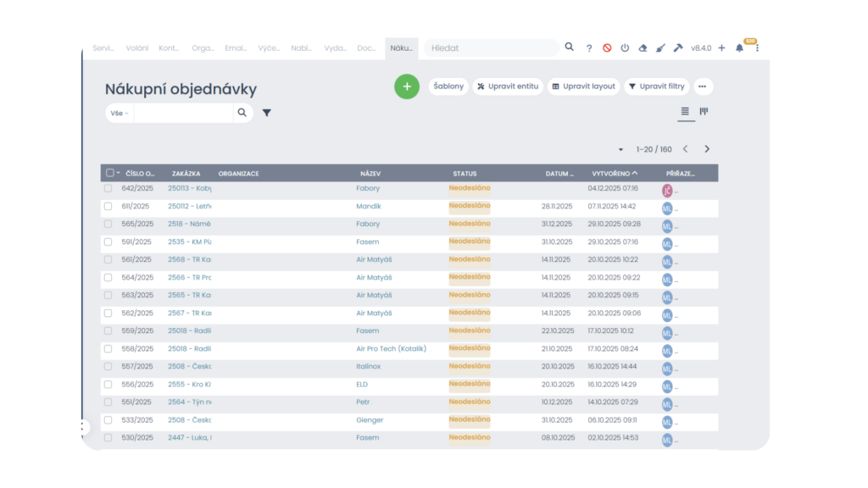Open the Email tab
The height and width of the screenshot is (488, 868).
pyautogui.click(x=236, y=48)
